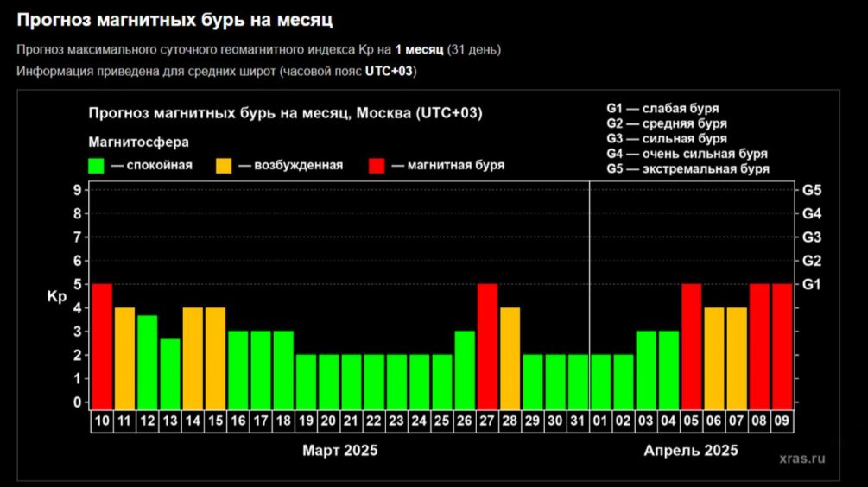
Task: Click the short green bar for March 13
Action: [x=170, y=371]
